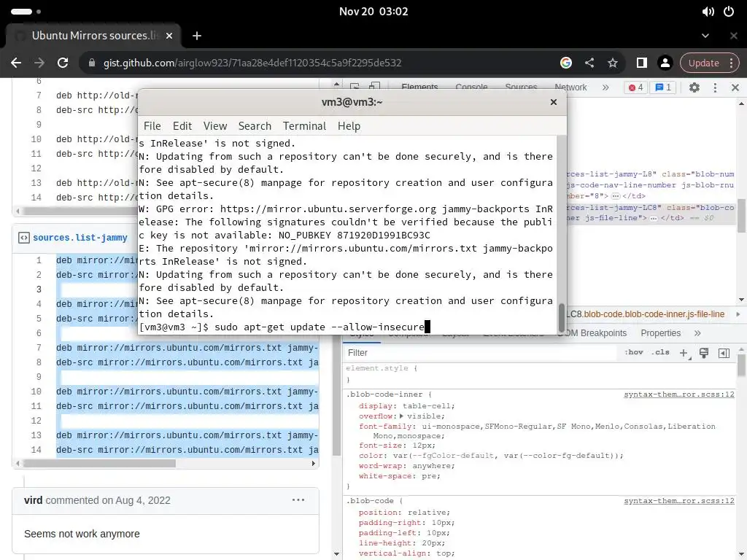Screen dimensions: 747x560
Task: Toggle the :hov element state panel
Action: (634, 352)
